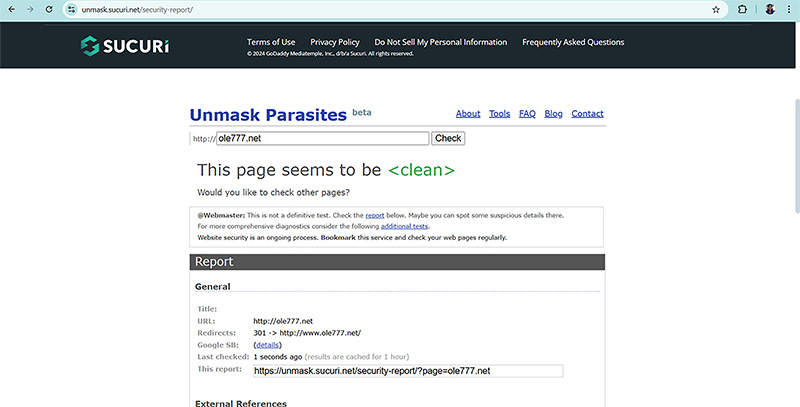The image size is (800, 407).
Task: Click the '@Webmaster:' bold text
Action: click(221, 215)
